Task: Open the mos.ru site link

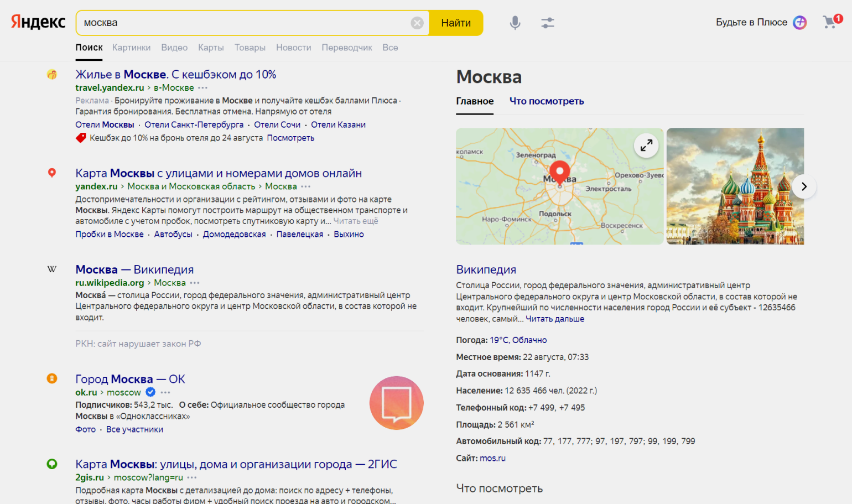Action: (x=492, y=458)
